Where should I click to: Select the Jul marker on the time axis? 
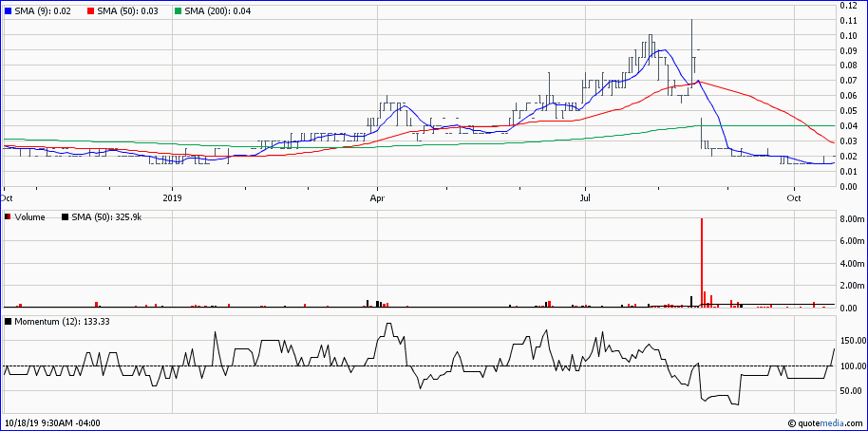pos(585,198)
